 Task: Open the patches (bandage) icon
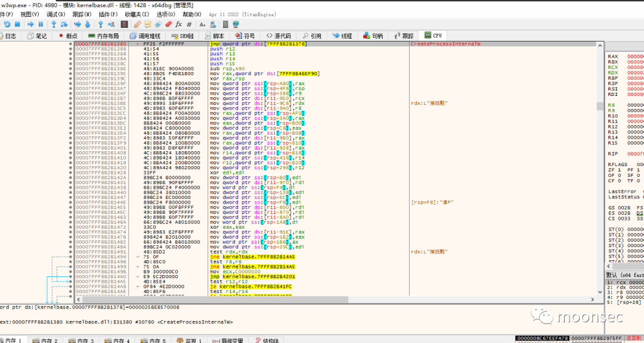137,24
